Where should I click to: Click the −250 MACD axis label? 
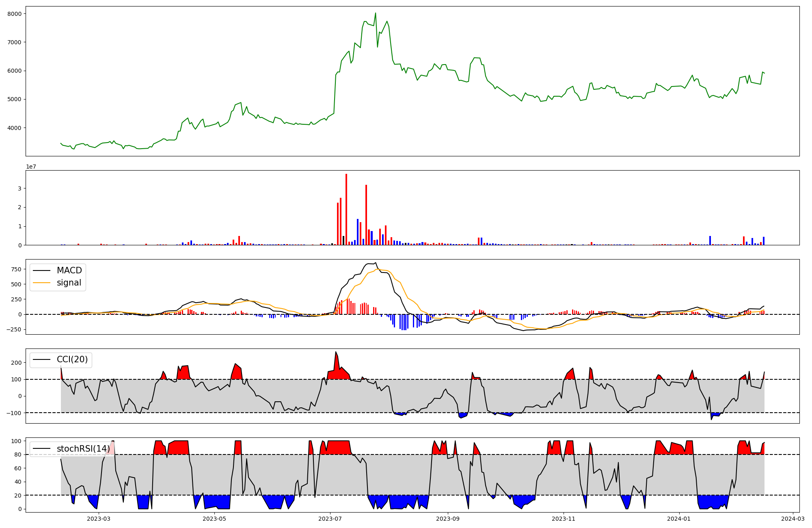(x=14, y=329)
